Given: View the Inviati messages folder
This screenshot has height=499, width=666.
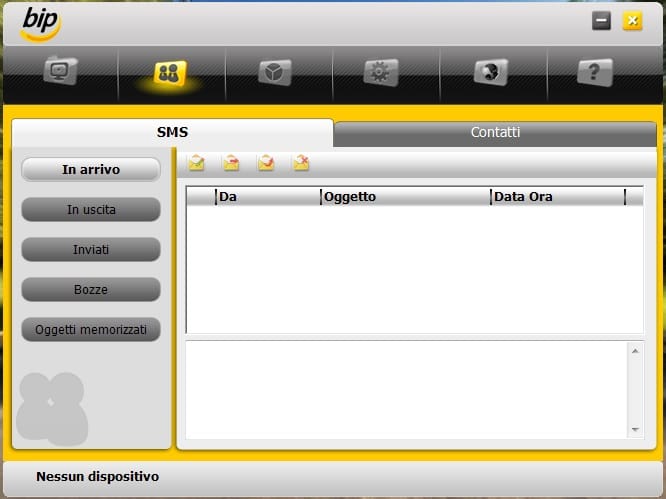Looking at the screenshot, I should (91, 250).
